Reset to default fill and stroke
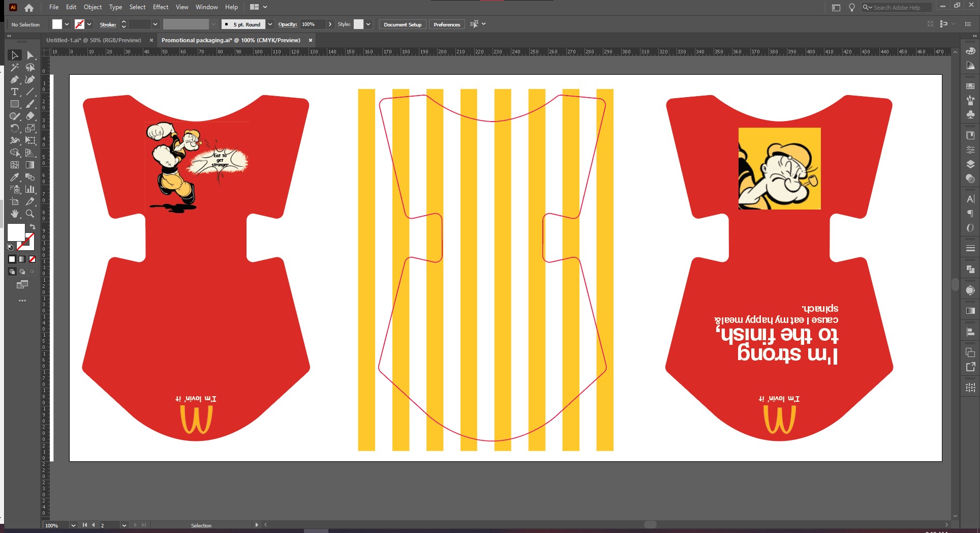Image resolution: width=980 pixels, height=533 pixels. click(10, 247)
